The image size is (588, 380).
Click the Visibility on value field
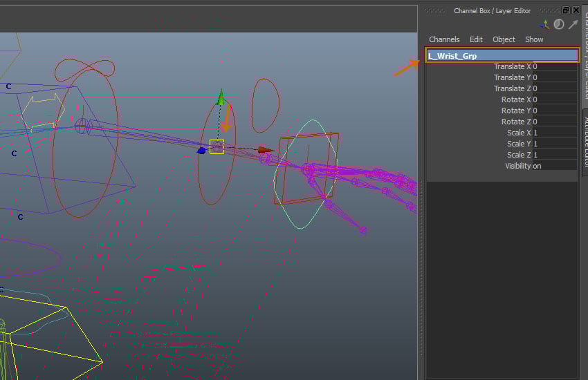pos(553,166)
